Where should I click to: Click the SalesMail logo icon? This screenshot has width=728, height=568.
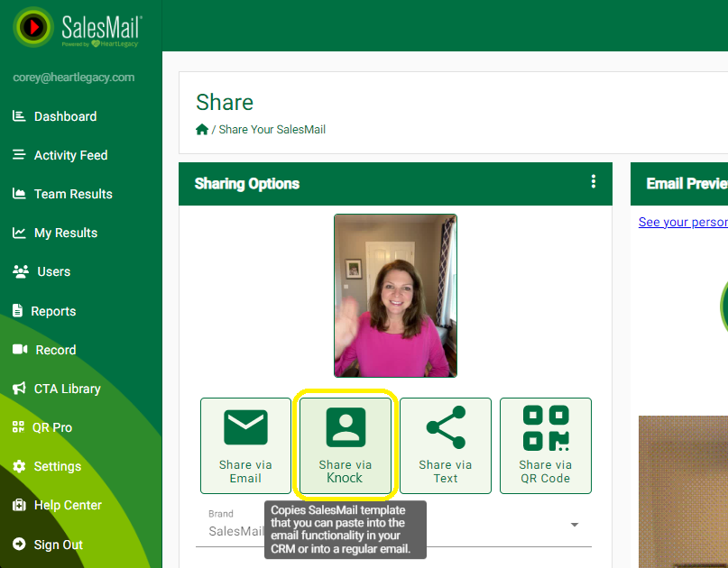click(x=33, y=27)
